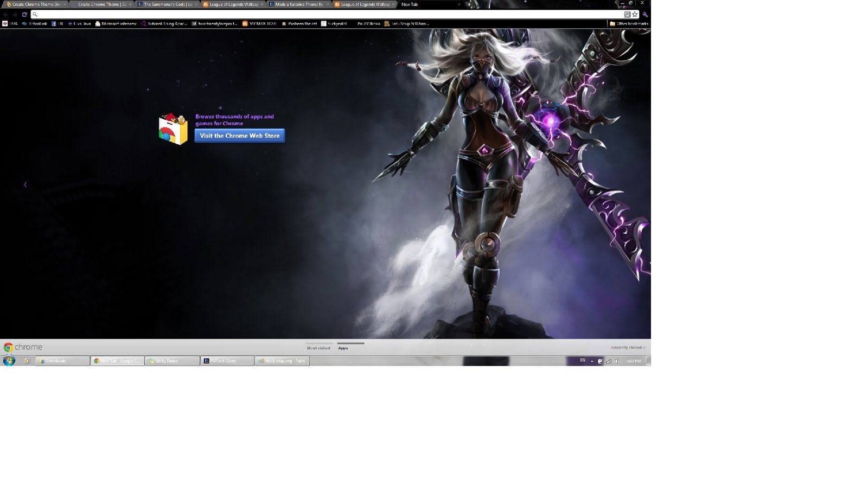The height and width of the screenshot is (488, 868).
Task: Click the network icon in system tray
Action: (x=608, y=361)
